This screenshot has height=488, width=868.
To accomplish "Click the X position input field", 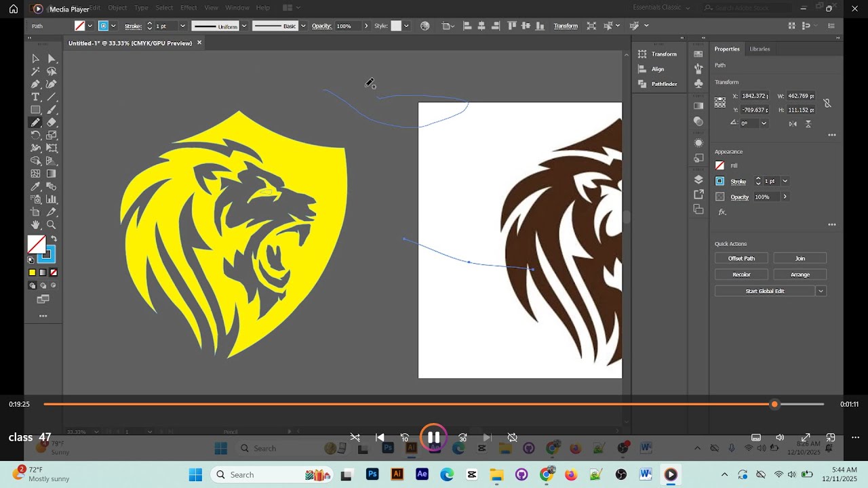I will click(x=755, y=96).
